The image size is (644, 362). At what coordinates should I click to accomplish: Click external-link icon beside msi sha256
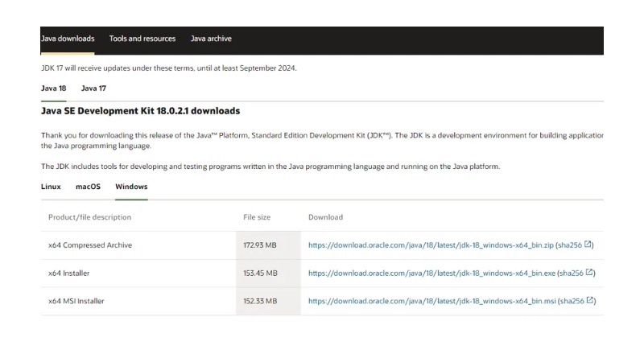point(591,301)
